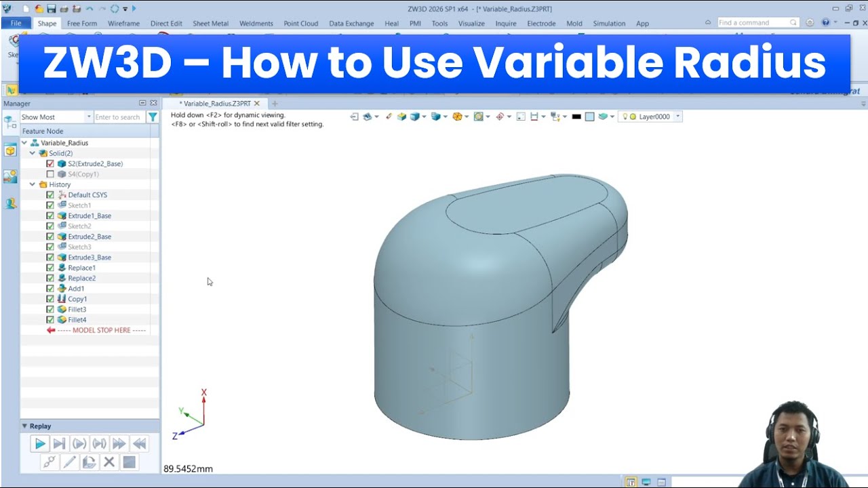This screenshot has width=868, height=488.
Task: Click the filter funnel icon in Manager
Action: click(153, 117)
